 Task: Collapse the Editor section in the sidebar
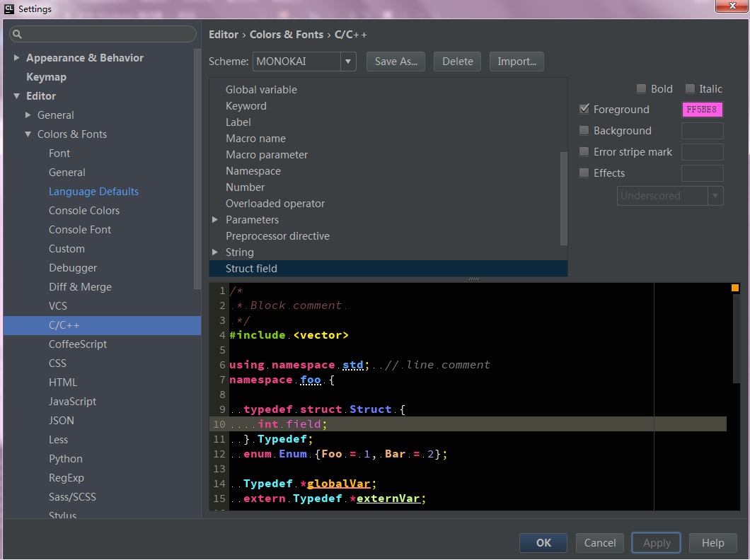pos(16,95)
